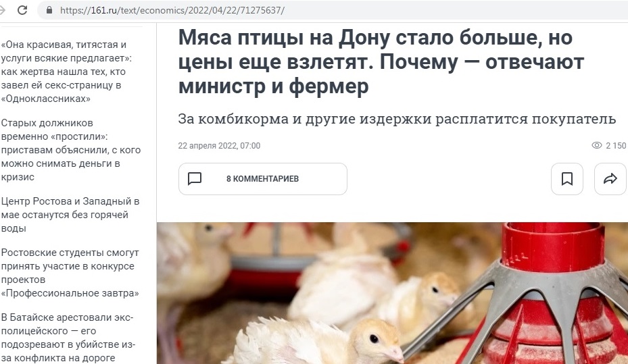Click the article headline Мяса птицы на Дону
This screenshot has width=628, height=364.
pos(381,61)
